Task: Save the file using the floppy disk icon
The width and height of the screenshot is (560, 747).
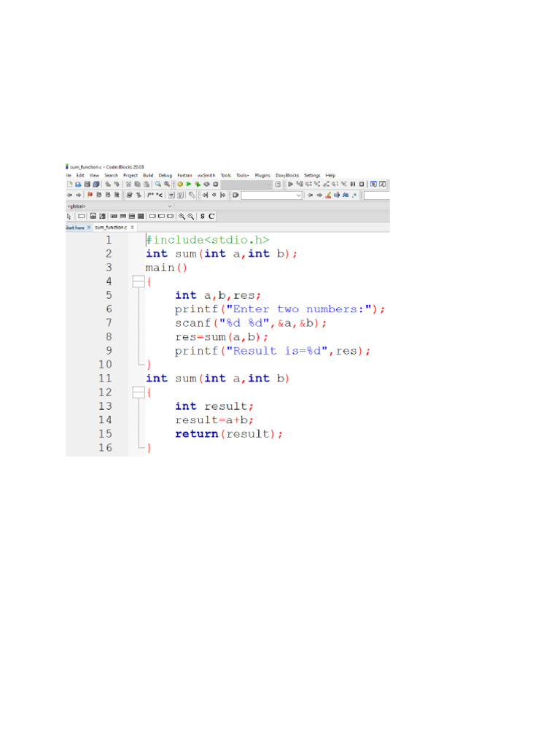Action: [x=87, y=185]
